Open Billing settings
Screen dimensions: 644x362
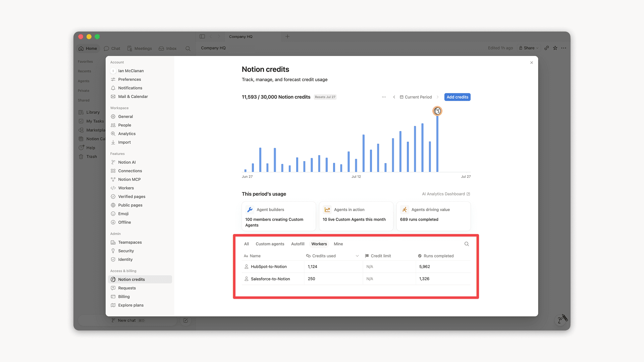tap(140, 297)
